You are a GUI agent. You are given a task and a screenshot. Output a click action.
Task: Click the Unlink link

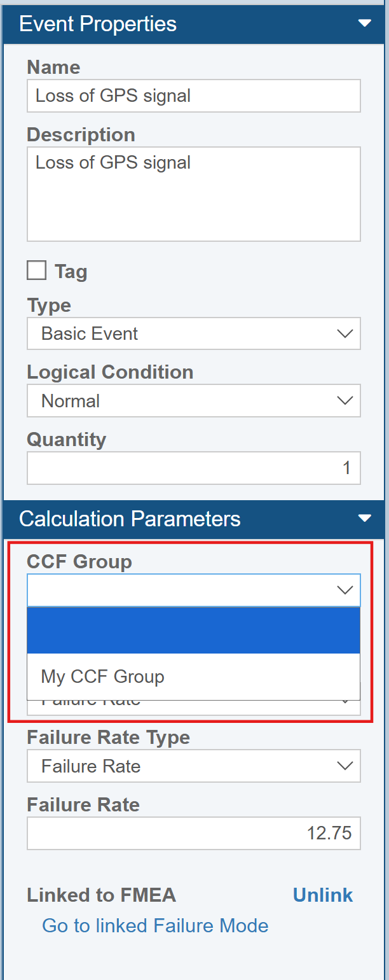click(323, 895)
